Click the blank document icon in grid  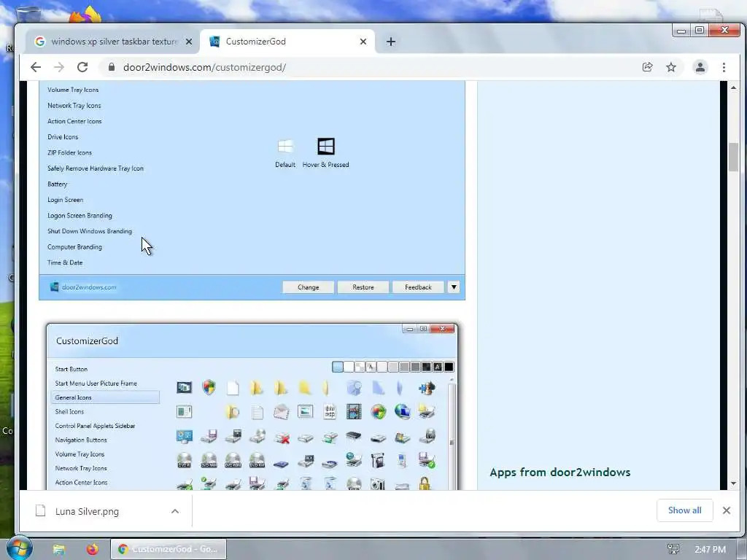(233, 388)
